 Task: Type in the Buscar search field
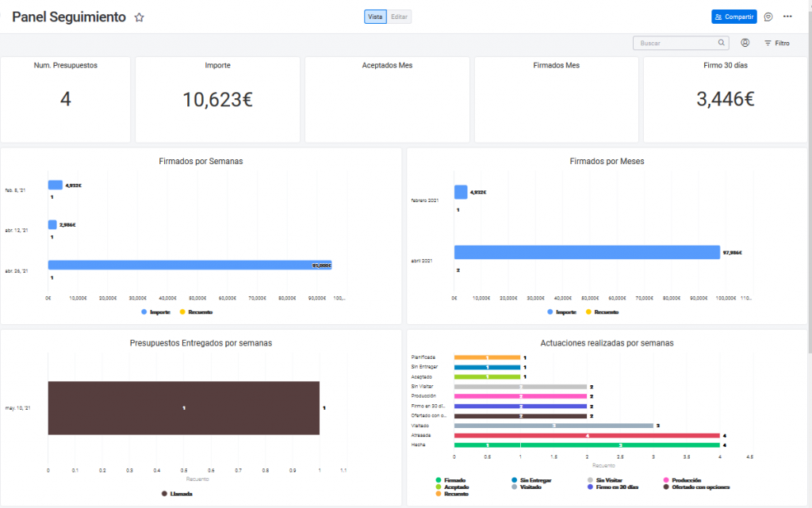[674, 44]
